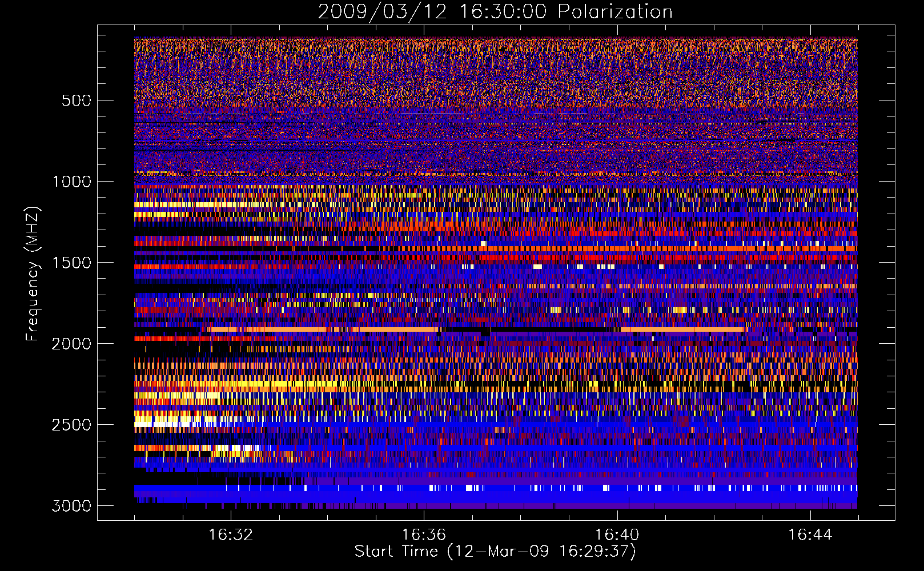Select the 1500 frequency tick label
The image size is (924, 571).
pyautogui.click(x=71, y=263)
